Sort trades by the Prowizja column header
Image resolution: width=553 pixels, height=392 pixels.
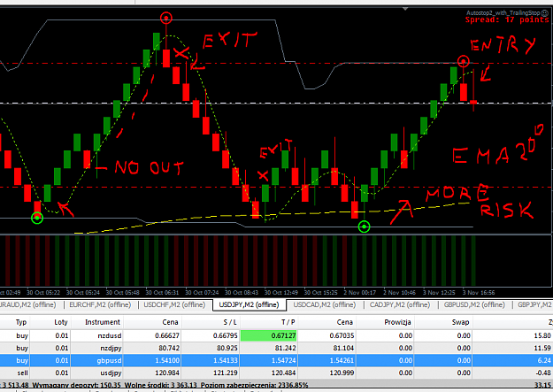[397, 322]
